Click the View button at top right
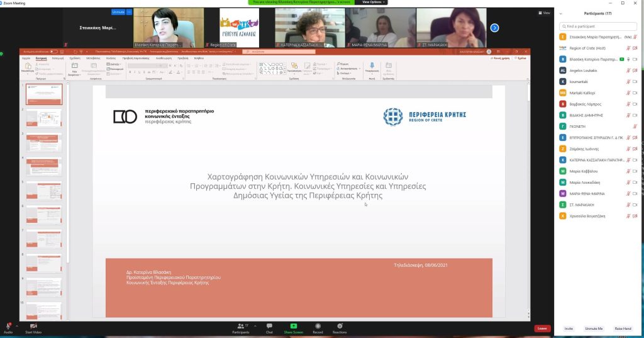The width and height of the screenshot is (644, 338). pyautogui.click(x=544, y=13)
